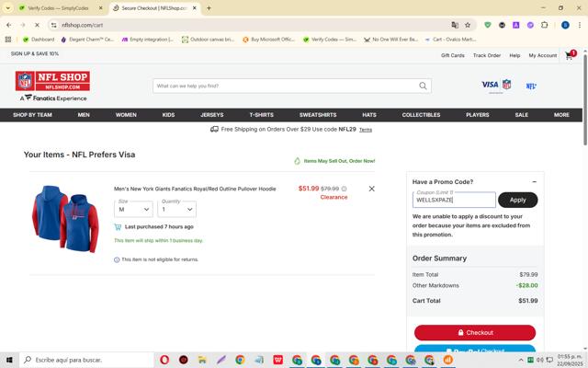Click the page vertical scrollbar
588x368 pixels.
click(x=584, y=100)
